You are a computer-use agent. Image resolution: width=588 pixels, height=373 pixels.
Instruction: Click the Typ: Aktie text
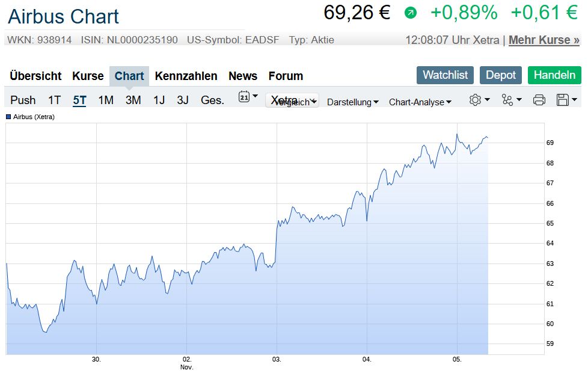click(x=311, y=40)
